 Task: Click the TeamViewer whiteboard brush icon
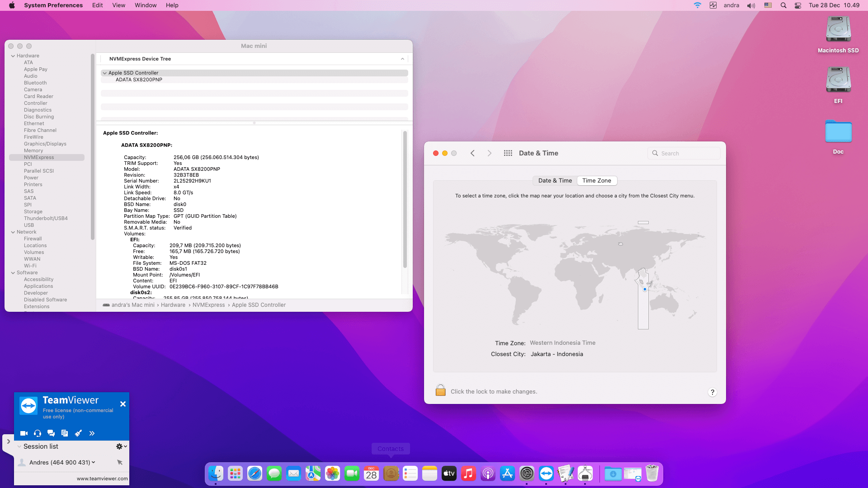(x=78, y=433)
